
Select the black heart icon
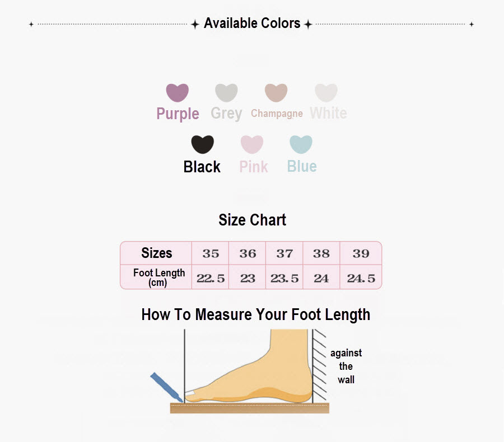[x=203, y=144]
